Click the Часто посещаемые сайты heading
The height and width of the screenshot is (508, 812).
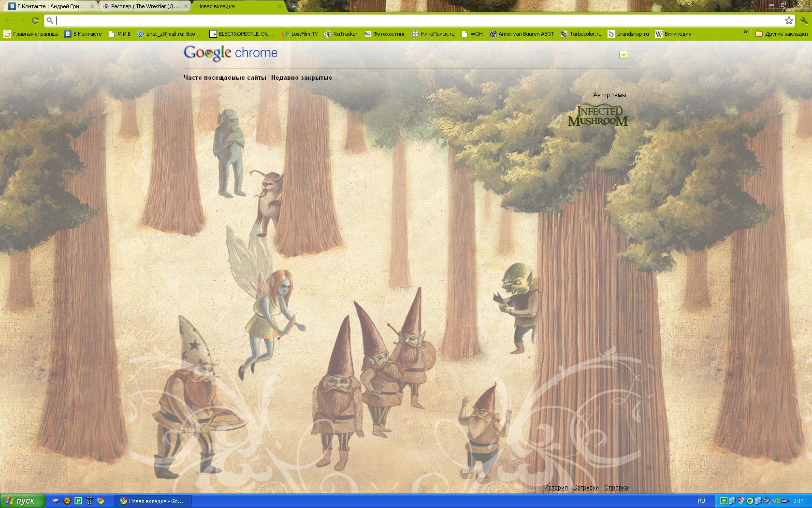225,77
